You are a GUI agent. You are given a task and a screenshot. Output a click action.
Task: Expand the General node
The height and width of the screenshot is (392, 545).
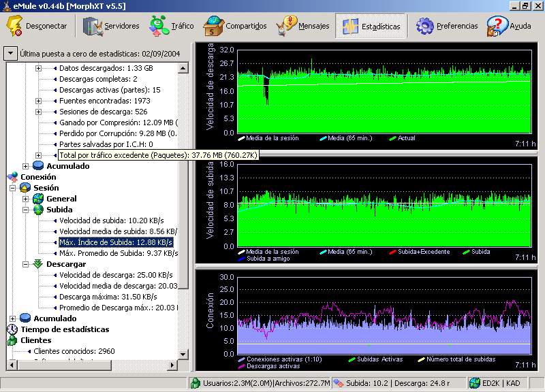[x=25, y=199]
